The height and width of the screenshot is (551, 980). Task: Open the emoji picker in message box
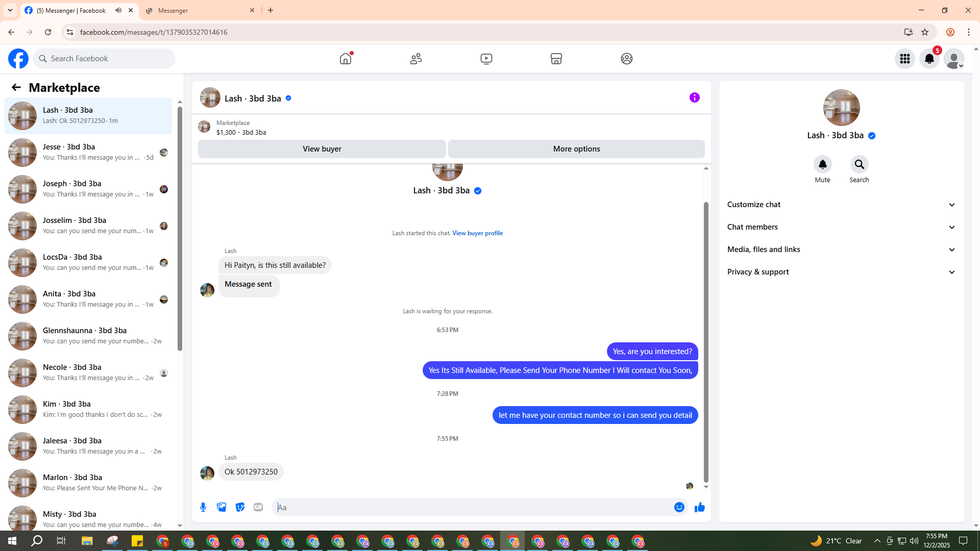pos(679,507)
